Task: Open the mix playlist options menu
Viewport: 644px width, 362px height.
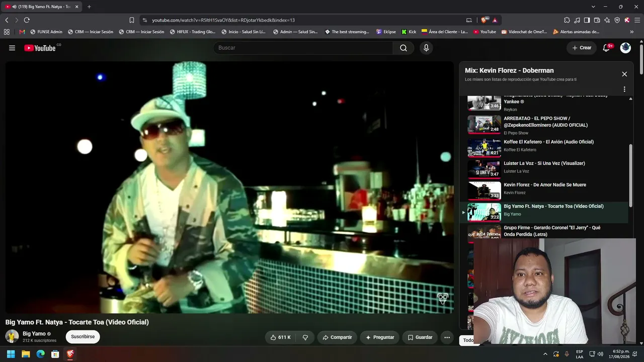Action: pos(624,89)
